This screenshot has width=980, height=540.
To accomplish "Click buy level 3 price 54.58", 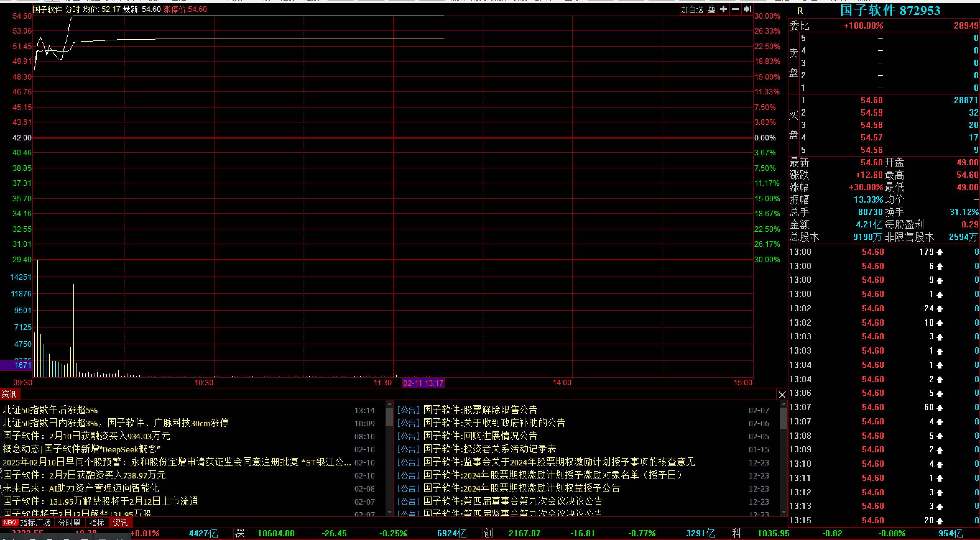I will (871, 125).
